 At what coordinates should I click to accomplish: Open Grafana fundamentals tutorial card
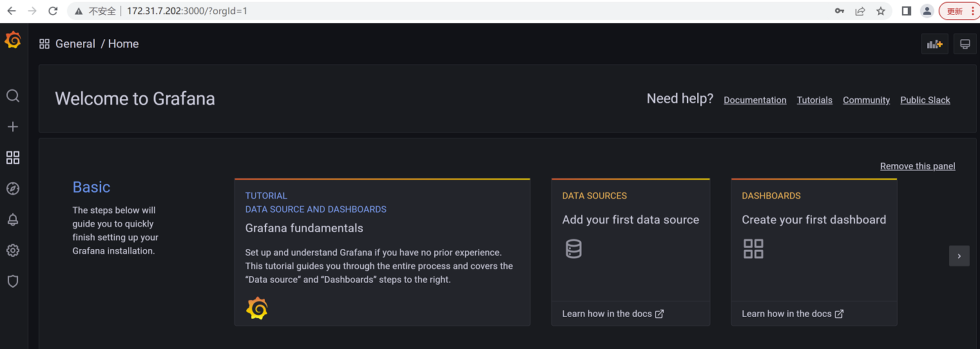304,228
